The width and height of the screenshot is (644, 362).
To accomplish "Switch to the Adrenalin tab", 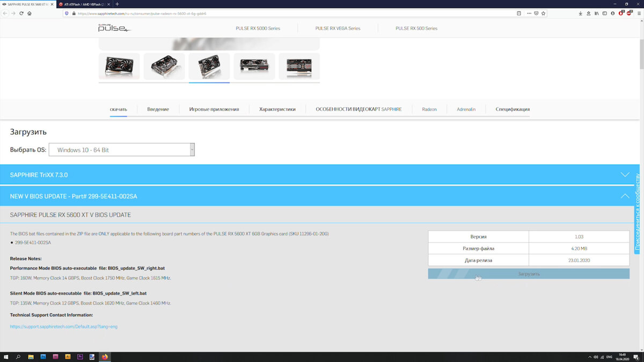I will [466, 109].
